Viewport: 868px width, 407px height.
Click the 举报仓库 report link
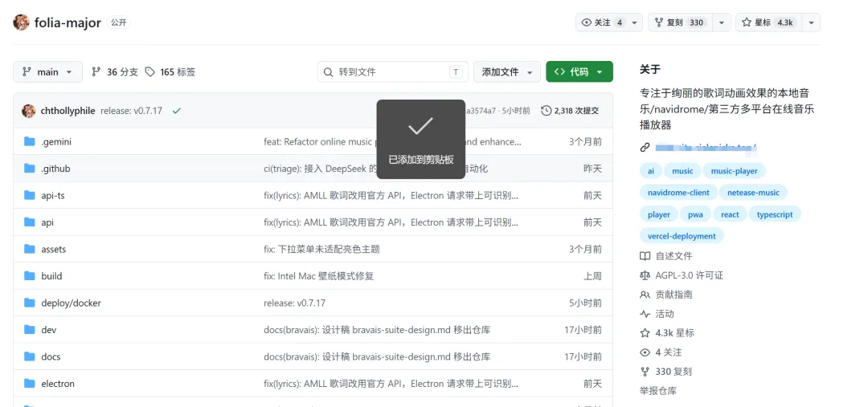click(658, 391)
